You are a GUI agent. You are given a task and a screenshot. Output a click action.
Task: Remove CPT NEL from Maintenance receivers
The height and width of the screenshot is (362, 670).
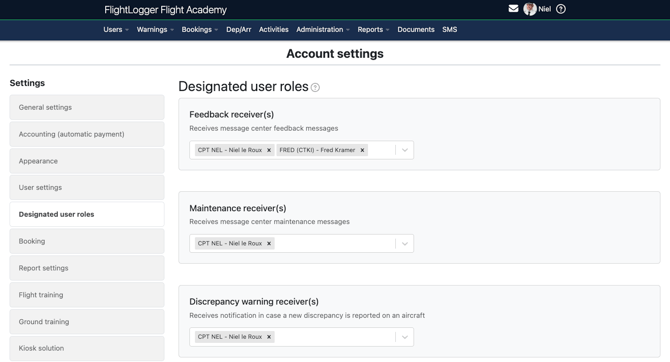(269, 244)
